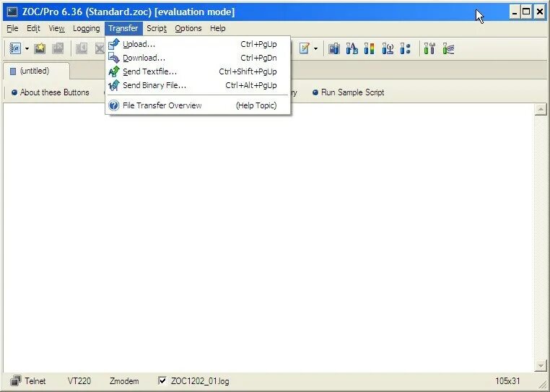Screen dimensions: 550x392
Task: Click the 105x31 terminal size indicator
Action: tap(507, 380)
